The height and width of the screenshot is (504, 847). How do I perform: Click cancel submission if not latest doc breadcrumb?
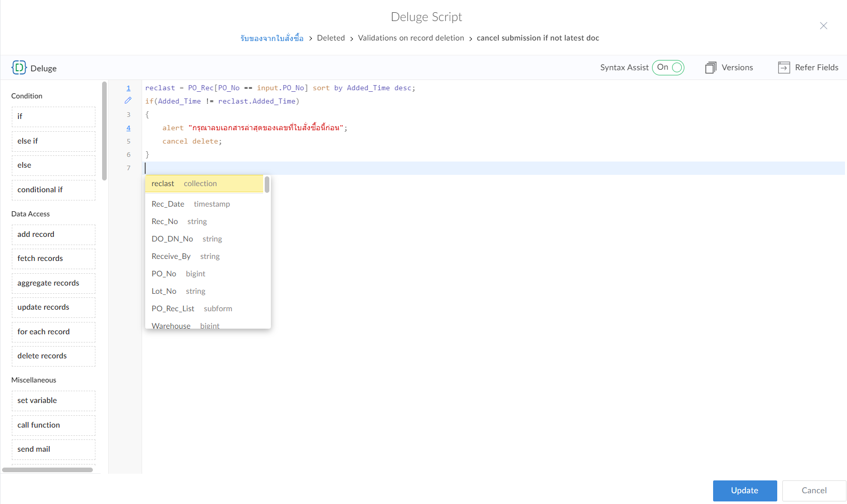pos(538,38)
